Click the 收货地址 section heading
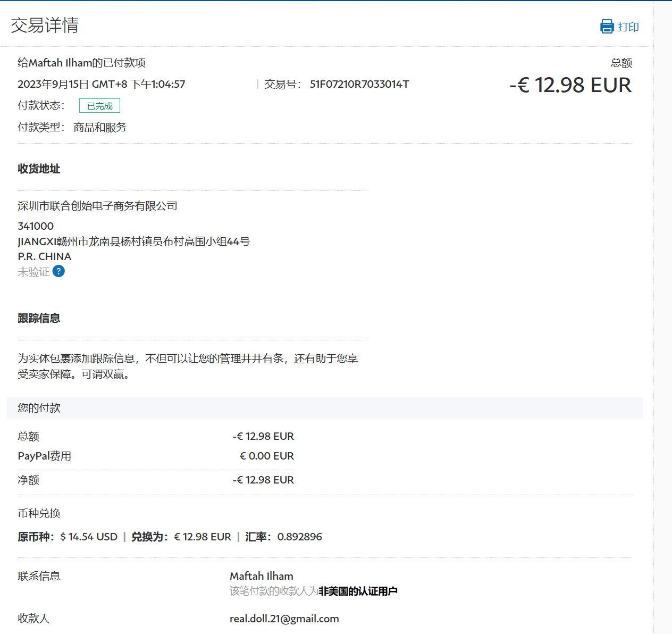 pos(39,169)
